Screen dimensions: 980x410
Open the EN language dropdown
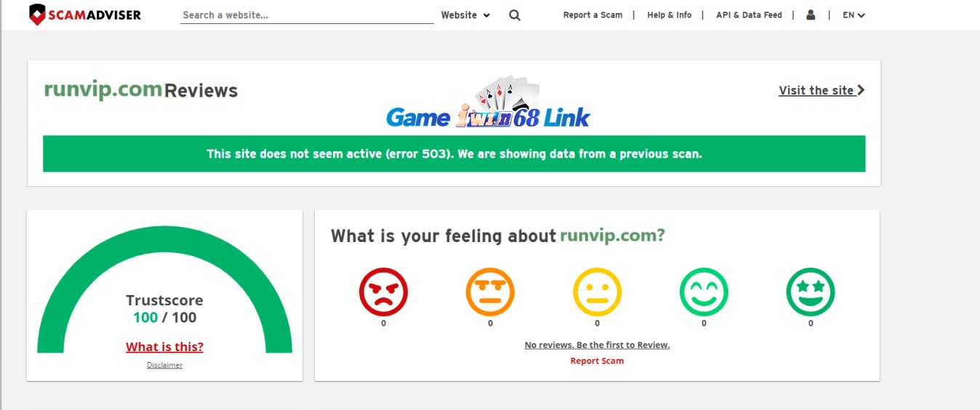pyautogui.click(x=854, y=15)
